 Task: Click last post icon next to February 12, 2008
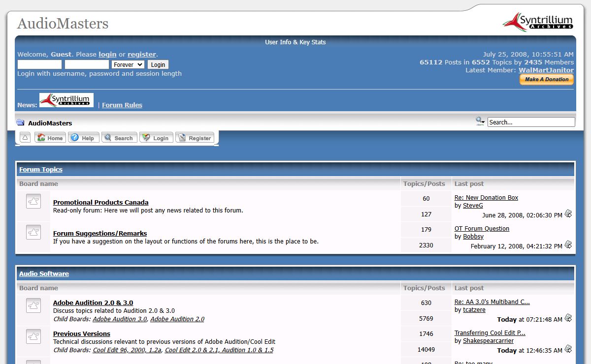coord(568,244)
